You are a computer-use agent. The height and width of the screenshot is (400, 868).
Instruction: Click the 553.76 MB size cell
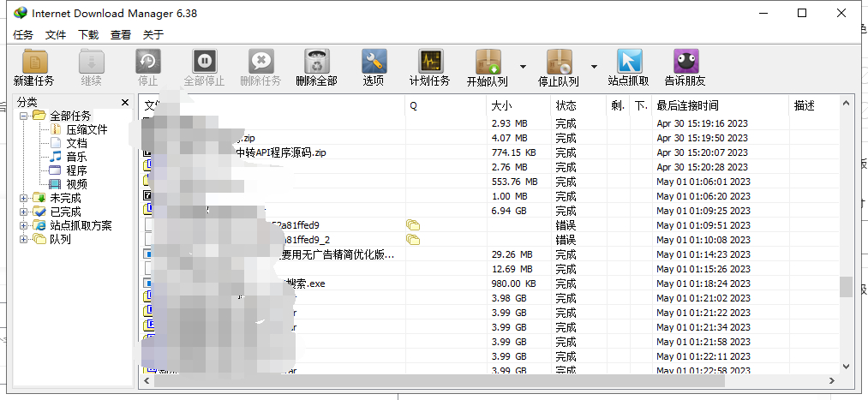tap(515, 182)
